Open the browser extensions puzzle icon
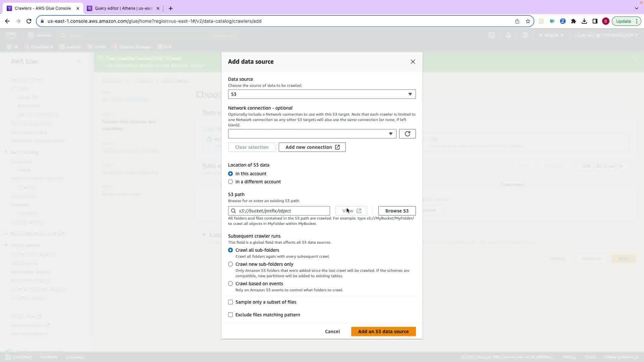The width and height of the screenshot is (644, 362). (x=573, y=21)
